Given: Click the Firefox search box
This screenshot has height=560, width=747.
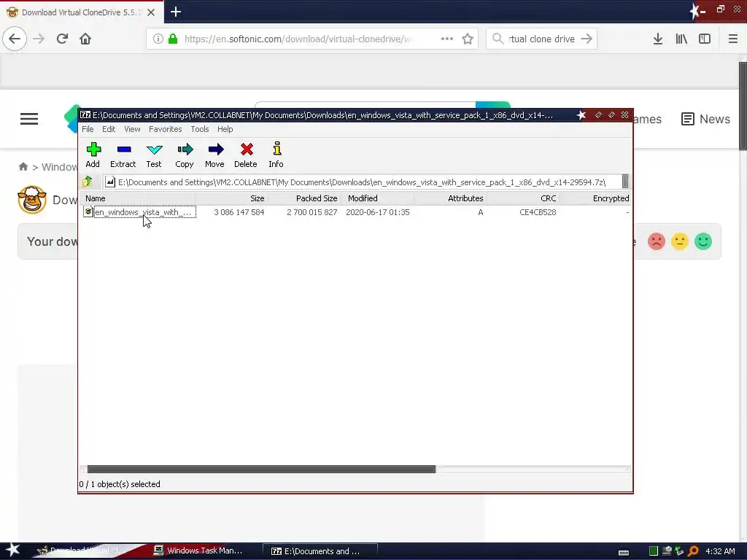Looking at the screenshot, I should (x=541, y=39).
